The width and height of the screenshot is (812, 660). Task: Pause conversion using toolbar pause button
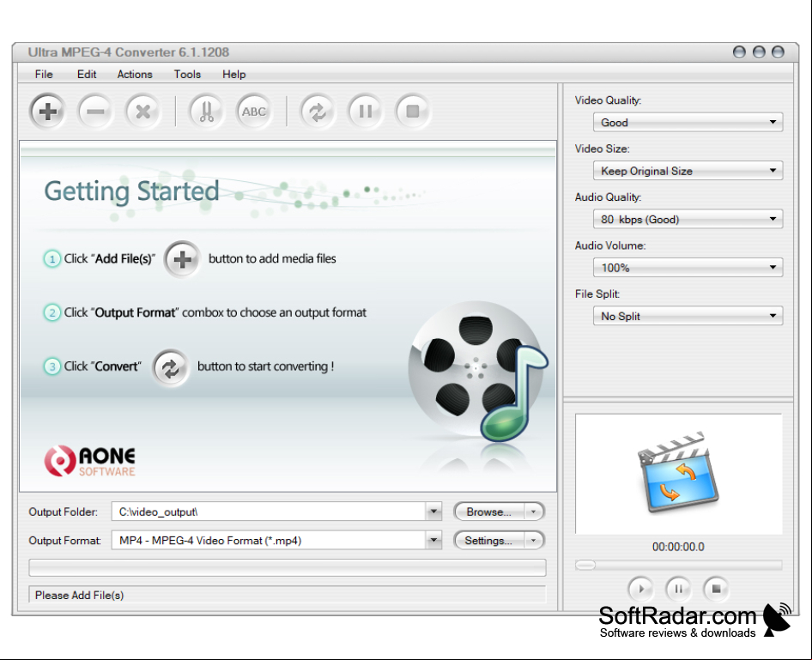point(365,112)
